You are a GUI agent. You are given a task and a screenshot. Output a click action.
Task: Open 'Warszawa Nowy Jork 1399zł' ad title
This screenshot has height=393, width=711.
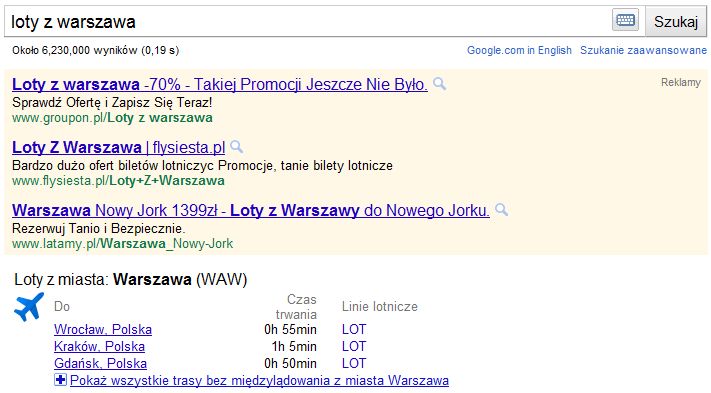[x=251, y=210]
